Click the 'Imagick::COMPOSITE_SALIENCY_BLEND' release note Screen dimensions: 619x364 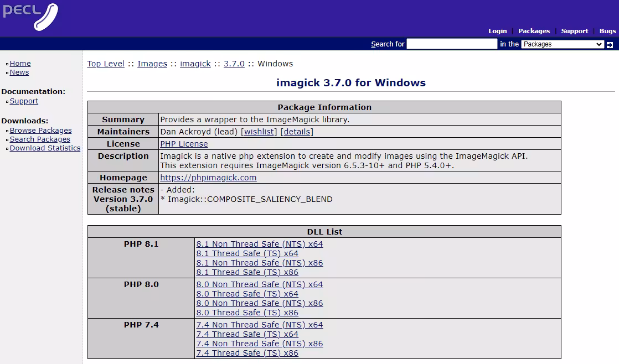[x=250, y=199]
